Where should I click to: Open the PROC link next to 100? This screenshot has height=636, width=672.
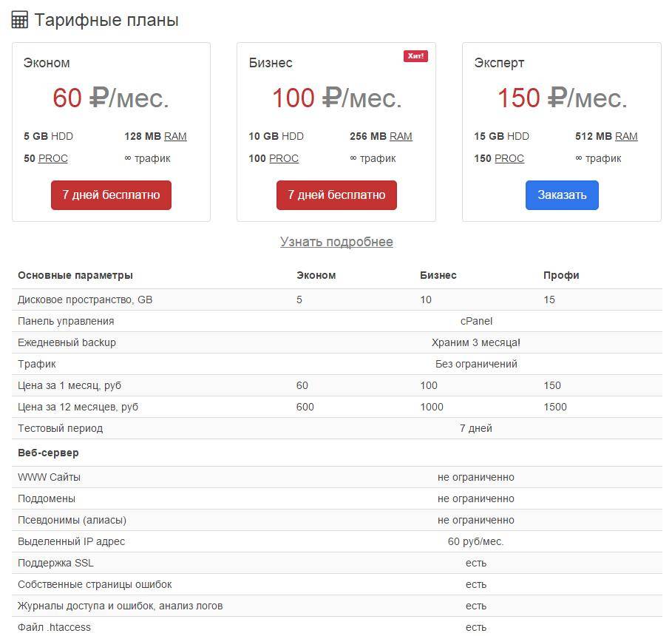(x=284, y=158)
